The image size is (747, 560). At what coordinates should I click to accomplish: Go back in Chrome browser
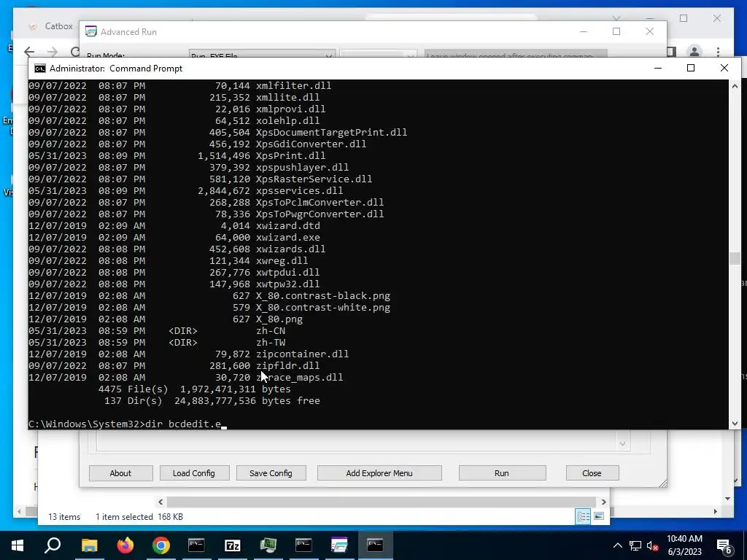click(x=29, y=52)
